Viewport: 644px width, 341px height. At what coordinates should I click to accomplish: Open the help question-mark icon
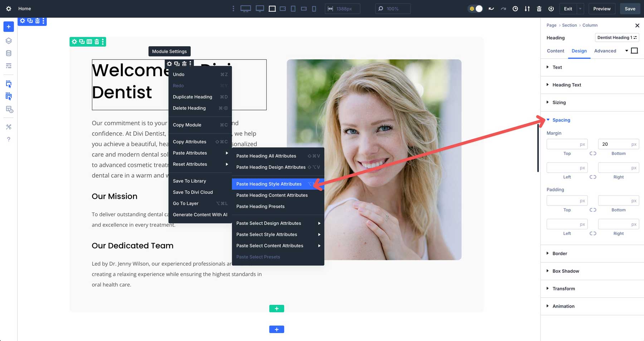point(9,139)
